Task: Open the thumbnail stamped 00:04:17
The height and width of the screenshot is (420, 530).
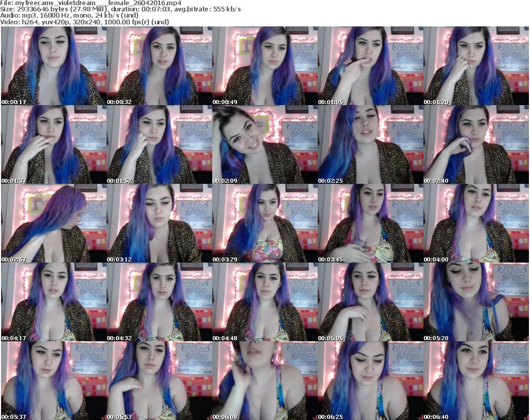Action: point(54,302)
